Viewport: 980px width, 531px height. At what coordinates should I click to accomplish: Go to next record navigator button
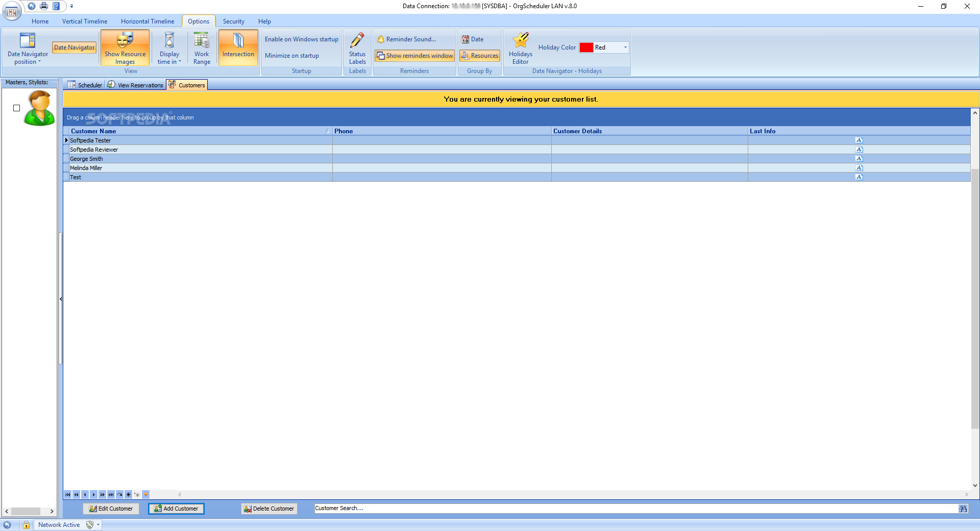coord(93,494)
